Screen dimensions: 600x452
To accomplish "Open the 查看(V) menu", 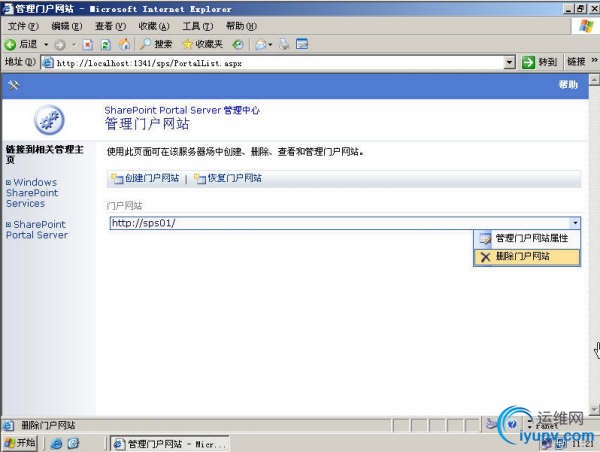I will click(x=110, y=26).
